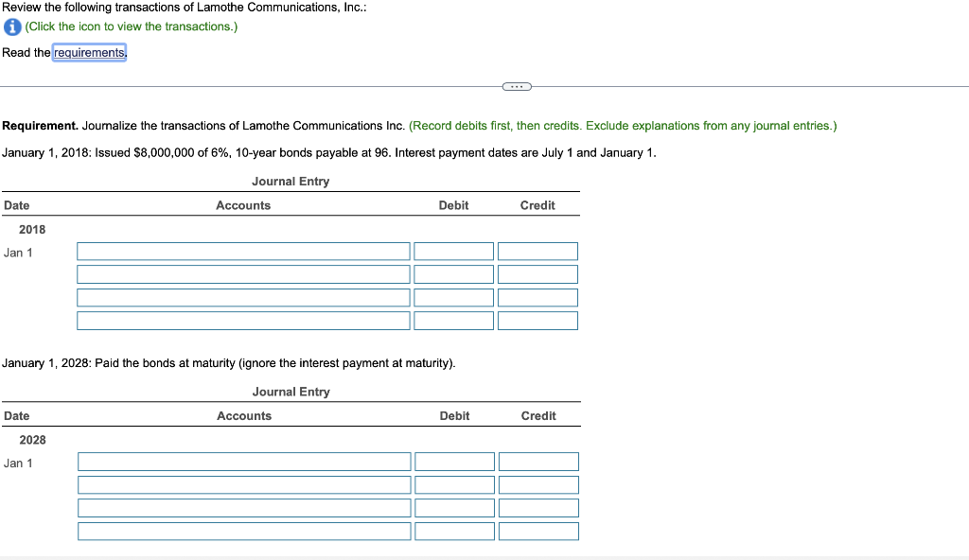Click first credit box in 2018 entry
The width and height of the screenshot is (969, 560).
[x=537, y=252]
